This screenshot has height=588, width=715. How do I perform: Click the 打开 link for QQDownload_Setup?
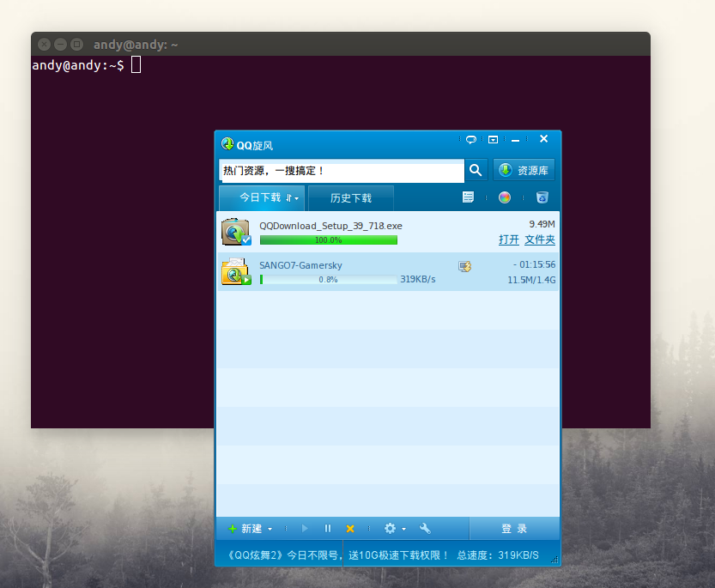tap(509, 239)
